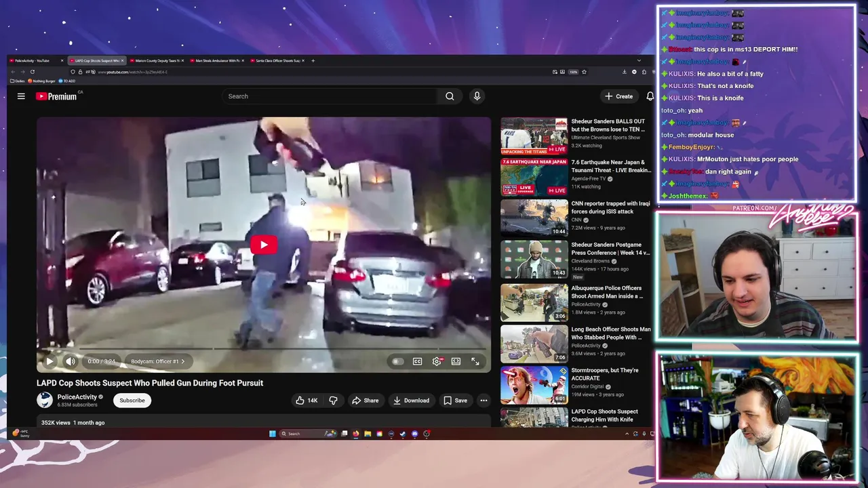The height and width of the screenshot is (488, 868).
Task: Switch to theater mode
Action: click(x=456, y=361)
